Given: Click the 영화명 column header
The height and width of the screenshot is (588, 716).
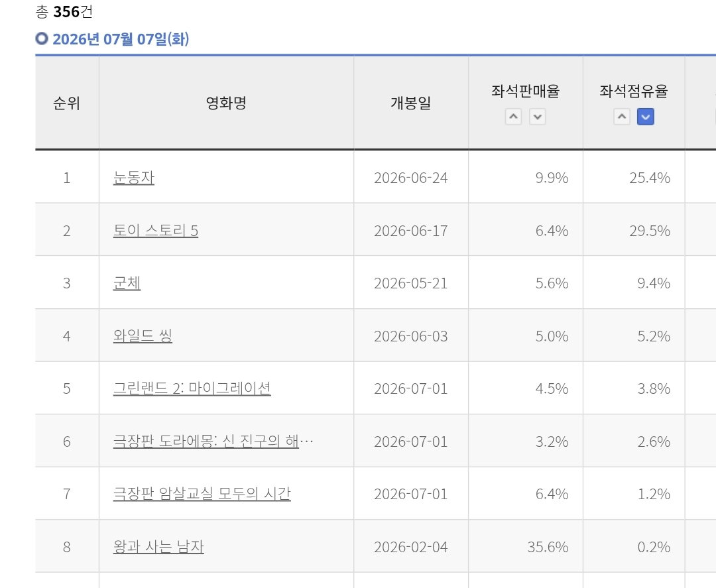Looking at the screenshot, I should (x=226, y=103).
